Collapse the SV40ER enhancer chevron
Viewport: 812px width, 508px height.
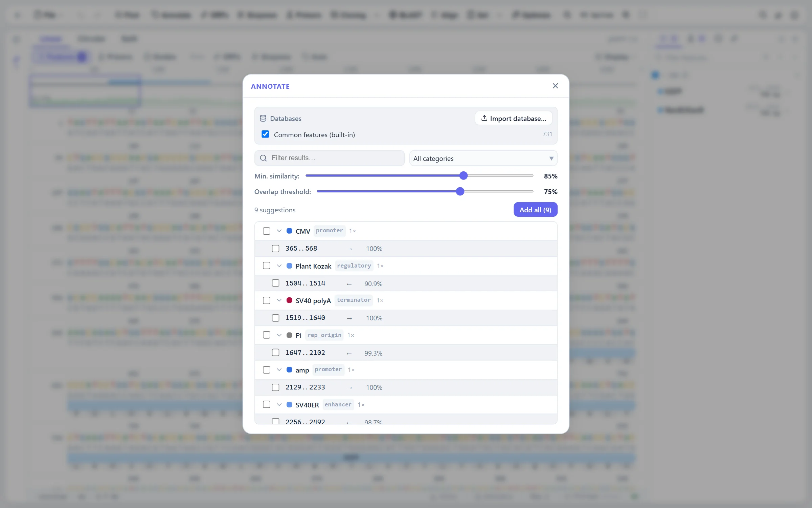click(x=279, y=405)
